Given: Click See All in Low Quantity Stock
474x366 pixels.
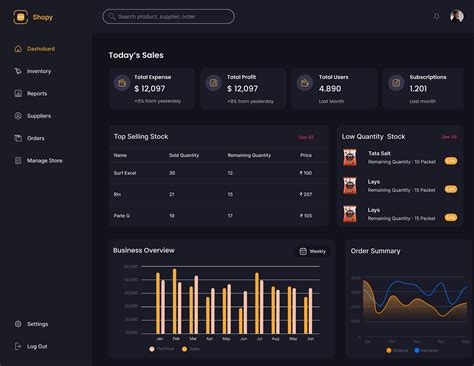Looking at the screenshot, I should pos(449,137).
